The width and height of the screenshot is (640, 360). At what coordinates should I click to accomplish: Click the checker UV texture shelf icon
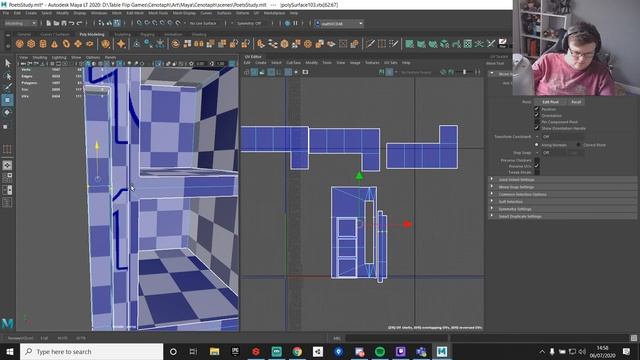tap(468, 44)
